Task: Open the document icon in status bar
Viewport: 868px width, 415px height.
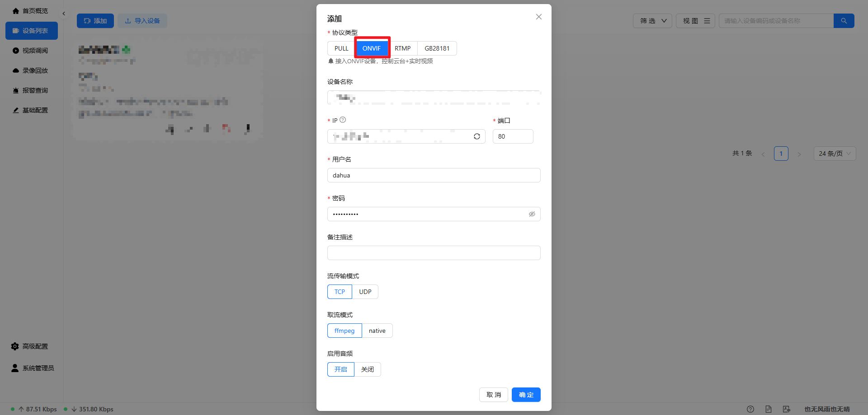Action: click(x=768, y=409)
